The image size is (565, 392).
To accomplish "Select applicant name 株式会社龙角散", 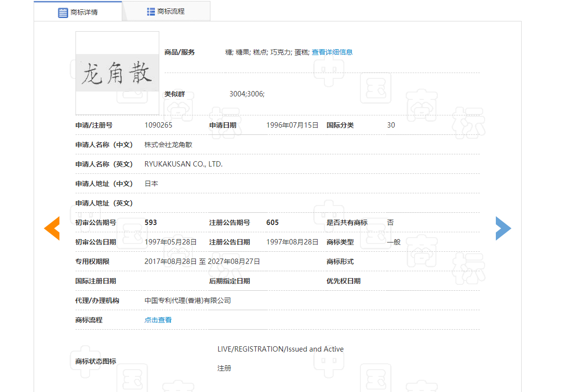I will coord(168,145).
